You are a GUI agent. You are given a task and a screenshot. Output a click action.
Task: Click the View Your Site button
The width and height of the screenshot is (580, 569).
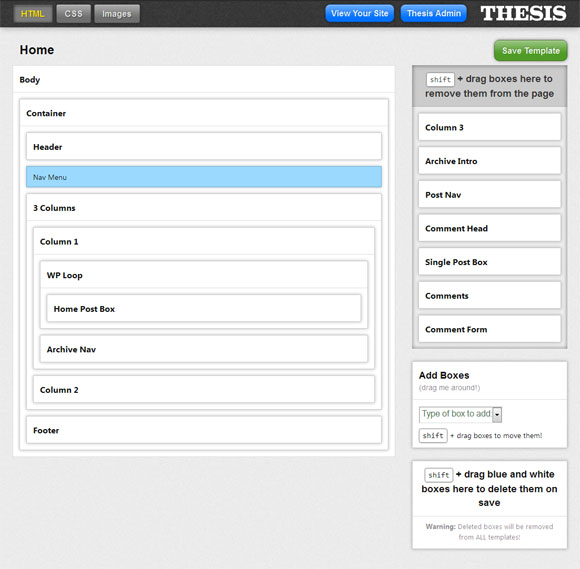(x=360, y=13)
